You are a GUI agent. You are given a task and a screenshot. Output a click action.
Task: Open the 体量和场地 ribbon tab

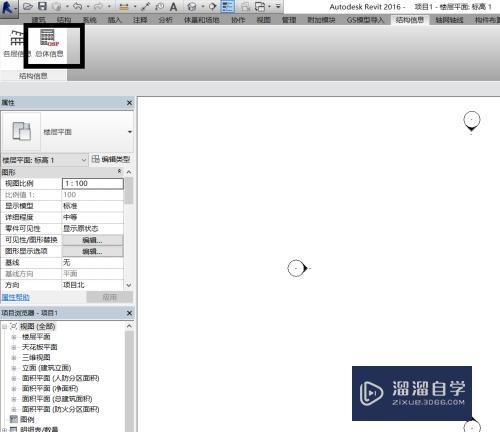pyautogui.click(x=201, y=20)
